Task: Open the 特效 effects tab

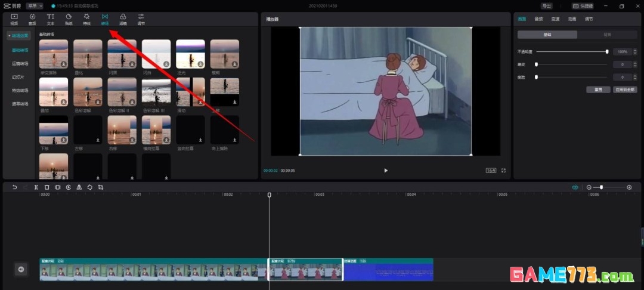Action: (x=86, y=19)
